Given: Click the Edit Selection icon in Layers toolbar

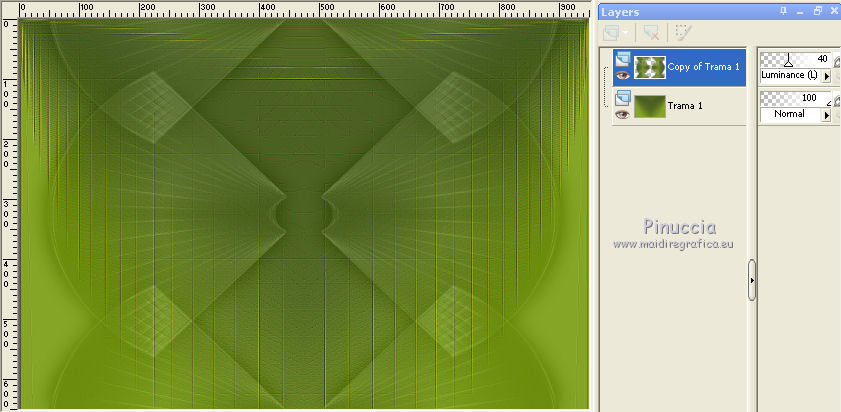Looking at the screenshot, I should (683, 33).
